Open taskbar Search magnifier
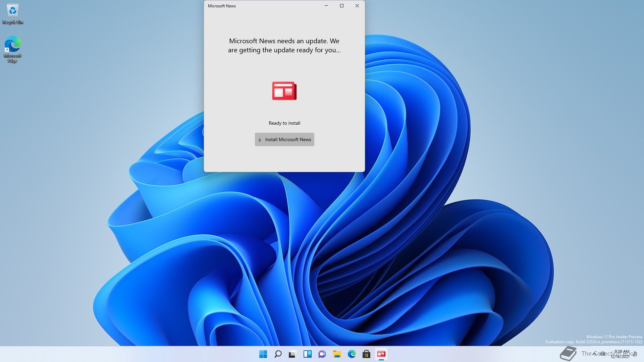Image resolution: width=644 pixels, height=362 pixels. pyautogui.click(x=278, y=354)
